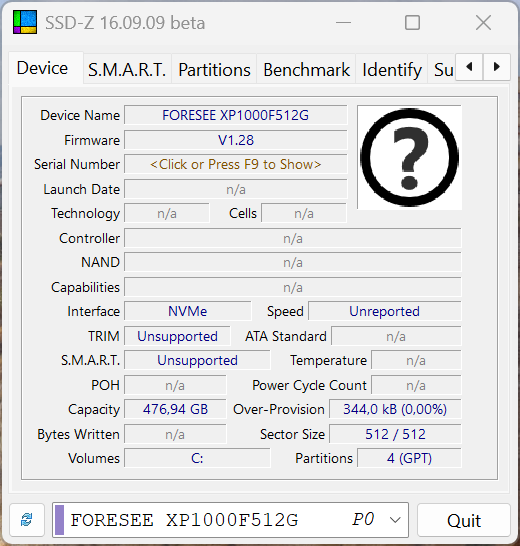520x546 pixels.
Task: Click the unknown device question mark image
Action: (x=410, y=157)
